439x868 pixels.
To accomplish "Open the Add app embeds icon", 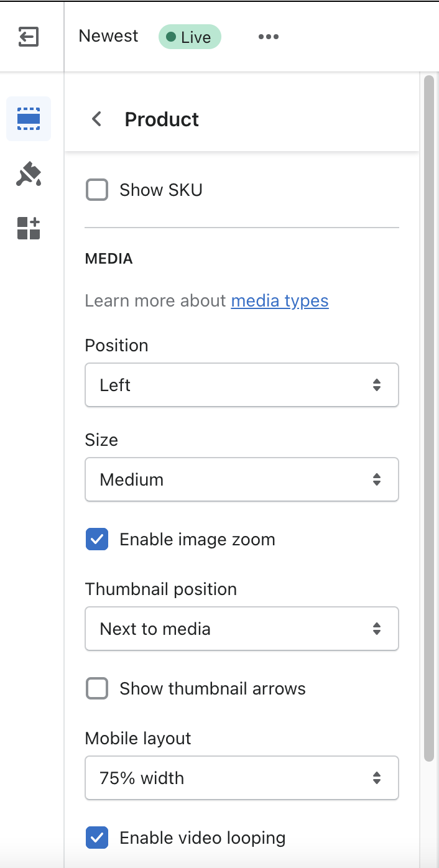I will pyautogui.click(x=29, y=228).
